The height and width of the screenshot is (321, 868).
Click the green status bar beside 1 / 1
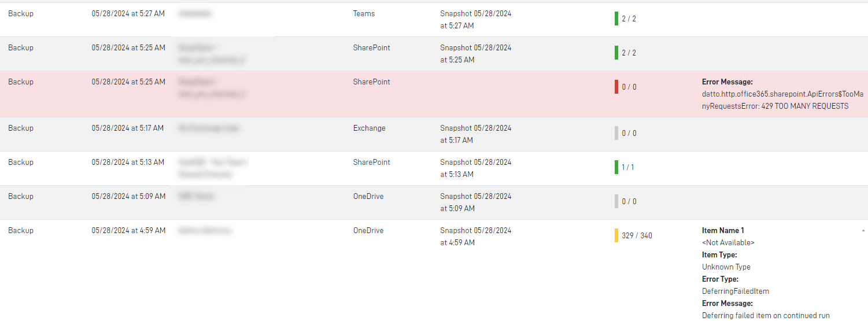click(x=616, y=167)
